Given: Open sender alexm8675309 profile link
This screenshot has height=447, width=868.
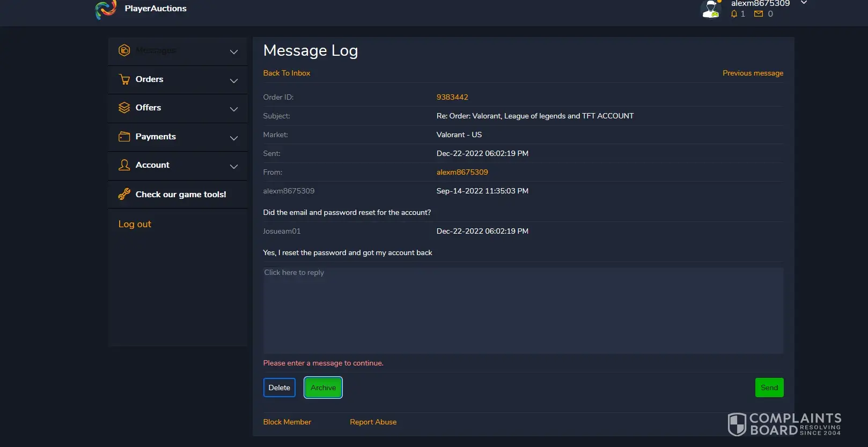Looking at the screenshot, I should (x=462, y=172).
